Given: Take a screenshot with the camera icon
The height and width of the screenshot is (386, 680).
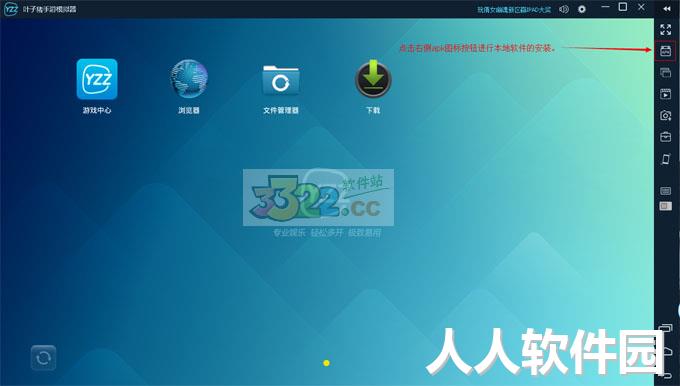Looking at the screenshot, I should coord(665,115).
